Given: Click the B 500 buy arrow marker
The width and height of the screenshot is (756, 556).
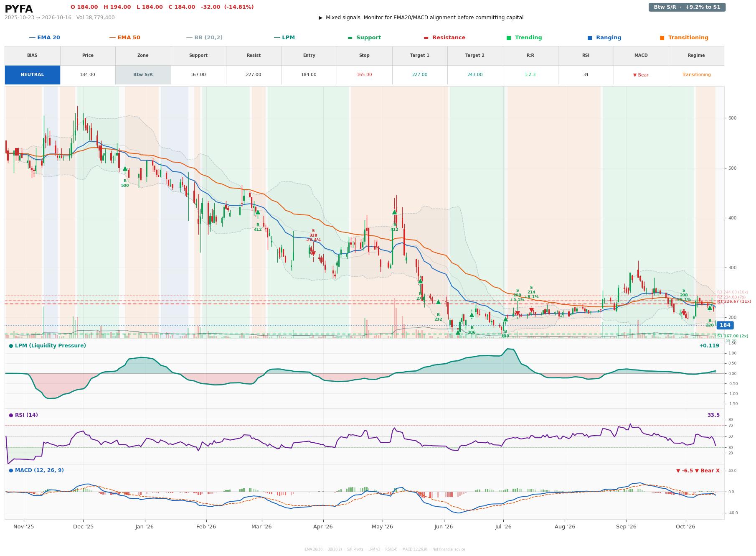Looking at the screenshot, I should tap(125, 169).
